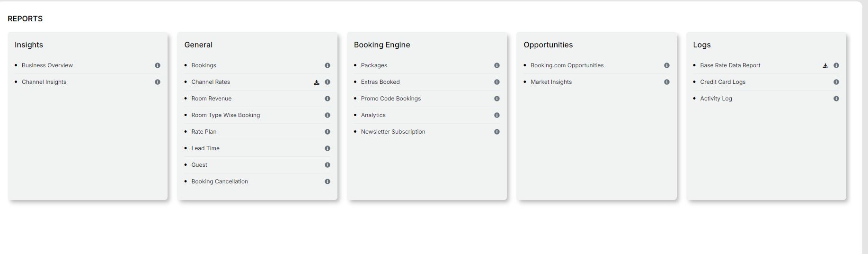Go to the Rate Plan report
Screen dimensions: 868x254
204,132
